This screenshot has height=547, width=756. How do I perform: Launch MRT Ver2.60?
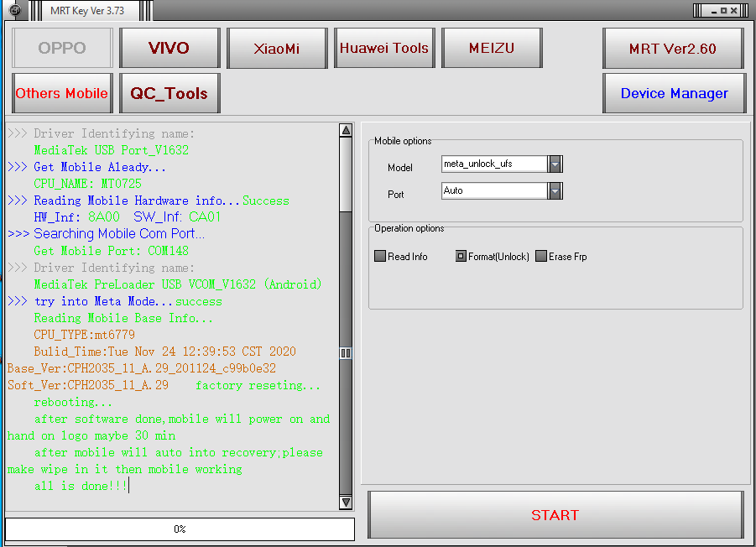click(x=673, y=48)
